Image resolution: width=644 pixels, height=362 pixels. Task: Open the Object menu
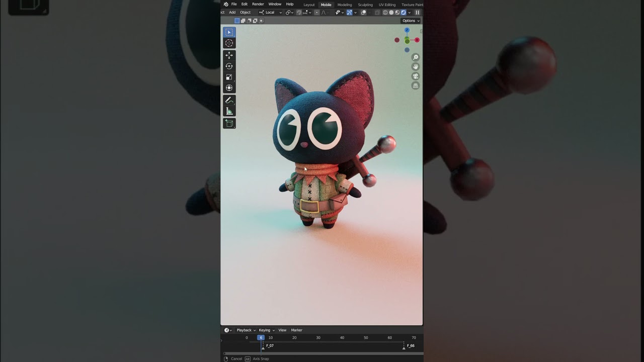pyautogui.click(x=245, y=13)
